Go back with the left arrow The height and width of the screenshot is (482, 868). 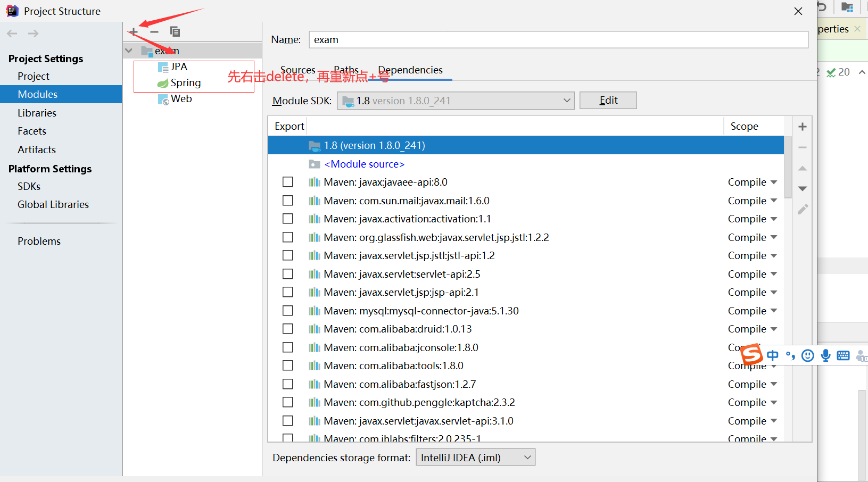(12, 34)
